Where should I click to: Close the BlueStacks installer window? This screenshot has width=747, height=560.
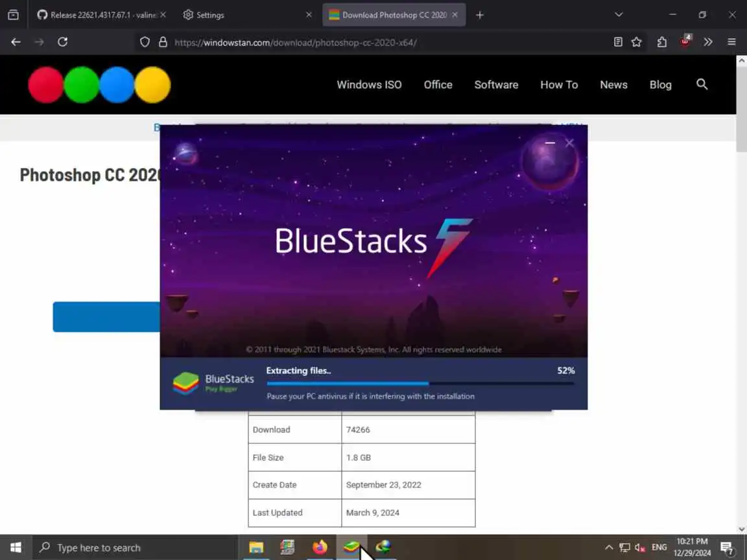tap(569, 143)
